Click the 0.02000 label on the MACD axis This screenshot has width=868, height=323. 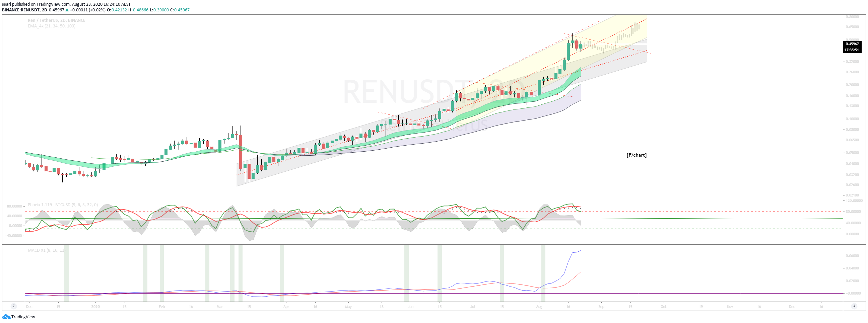click(x=852, y=281)
